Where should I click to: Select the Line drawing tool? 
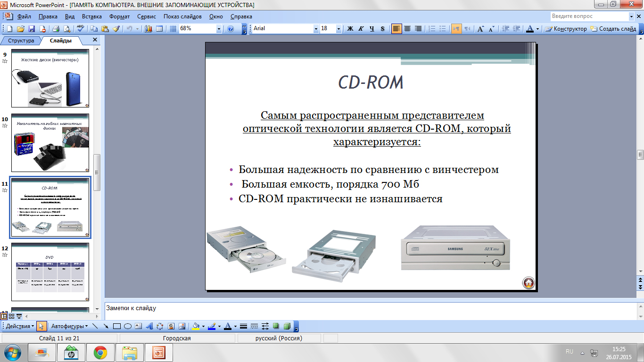[x=95, y=326]
